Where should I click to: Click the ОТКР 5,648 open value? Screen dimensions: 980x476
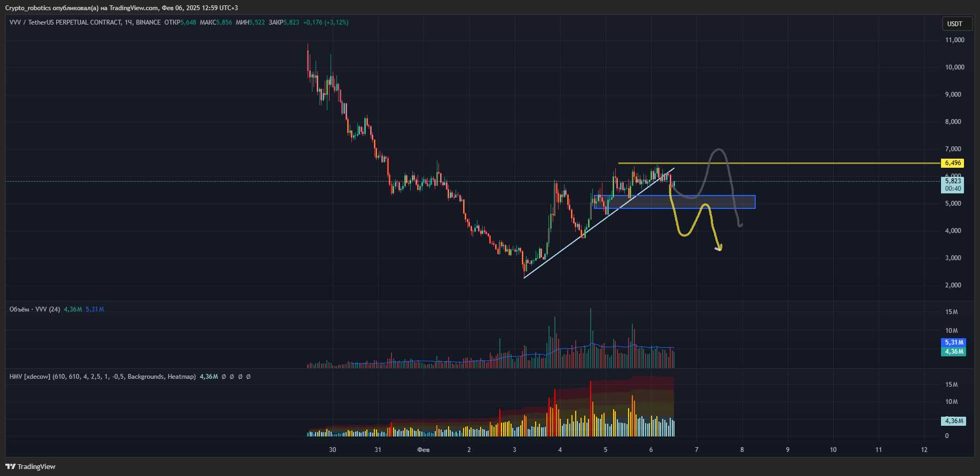[x=180, y=22]
